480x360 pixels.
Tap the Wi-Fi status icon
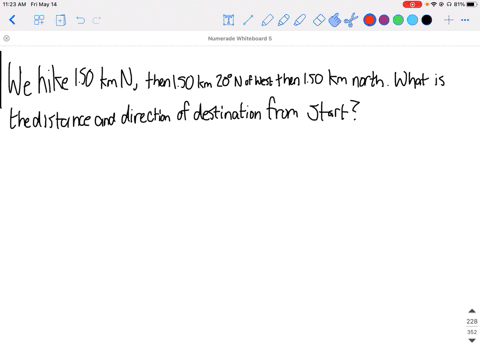pyautogui.click(x=434, y=4)
